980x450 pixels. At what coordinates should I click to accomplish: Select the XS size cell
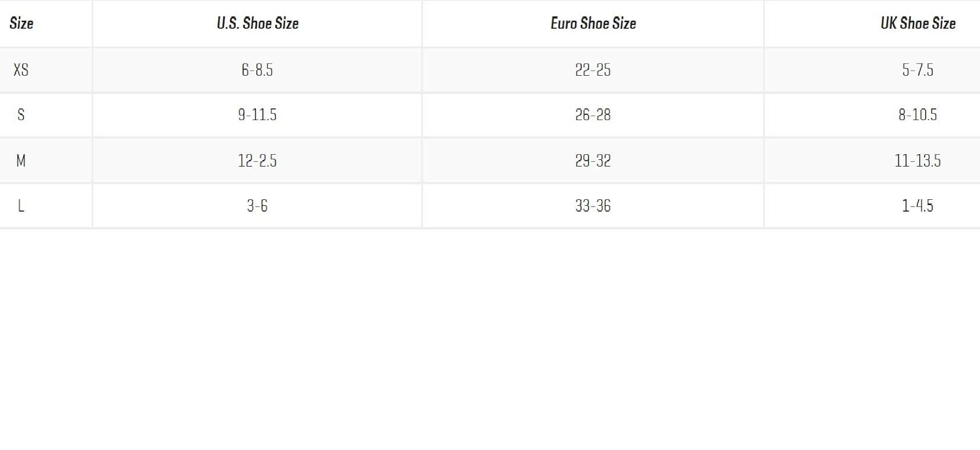[x=21, y=69]
